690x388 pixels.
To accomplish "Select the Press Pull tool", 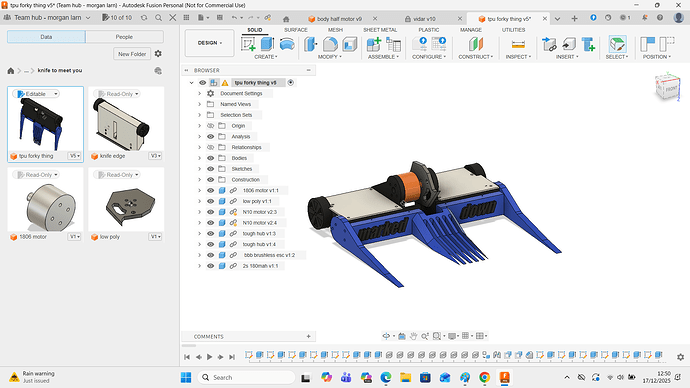I will pyautogui.click(x=311, y=44).
